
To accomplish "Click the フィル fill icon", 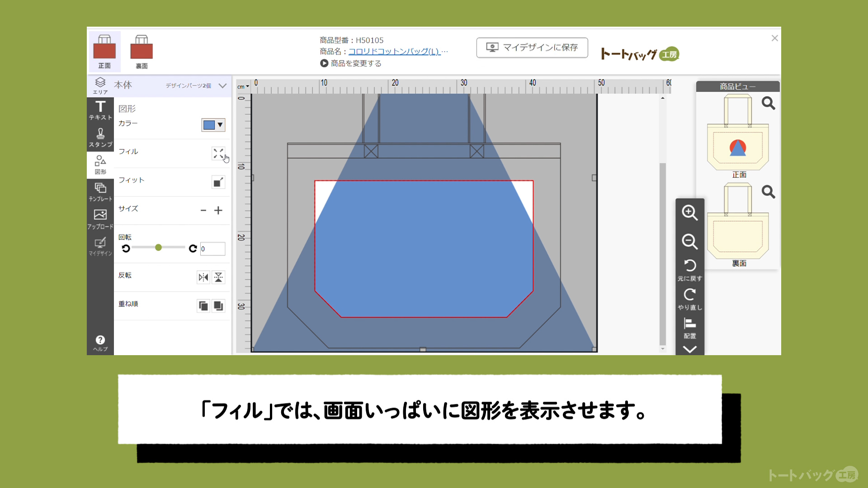I will pos(218,154).
